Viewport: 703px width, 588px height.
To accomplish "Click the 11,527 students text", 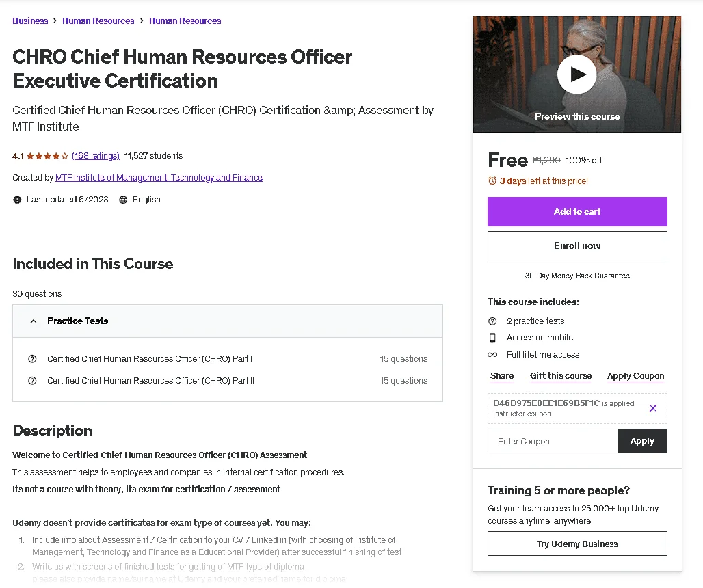I will pos(153,155).
